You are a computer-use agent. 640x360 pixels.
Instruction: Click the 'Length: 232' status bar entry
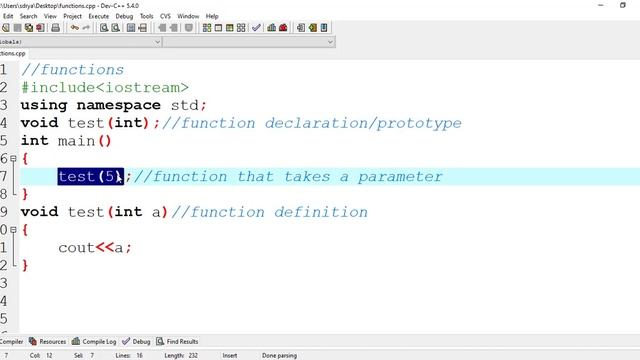(181, 356)
